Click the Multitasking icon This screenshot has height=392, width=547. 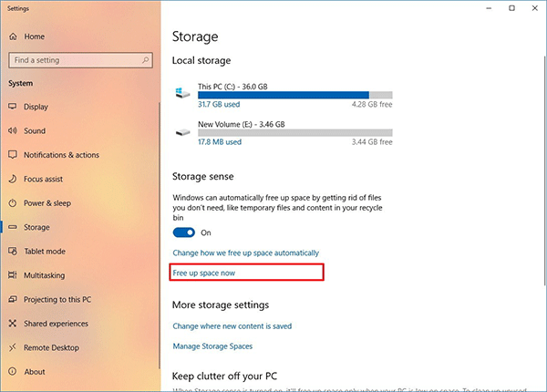(13, 274)
